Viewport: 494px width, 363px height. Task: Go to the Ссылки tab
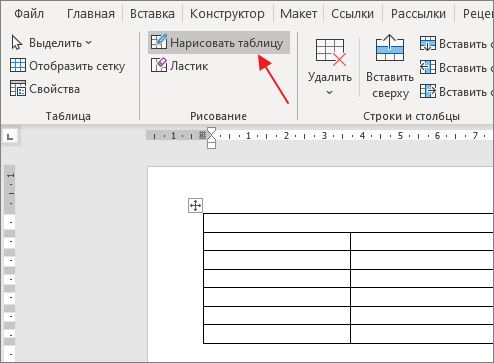point(352,14)
